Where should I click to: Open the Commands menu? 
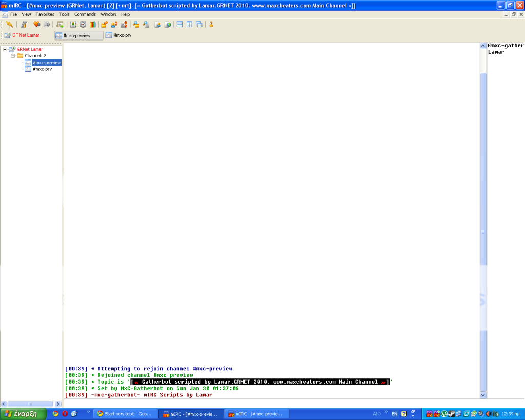pos(85,14)
